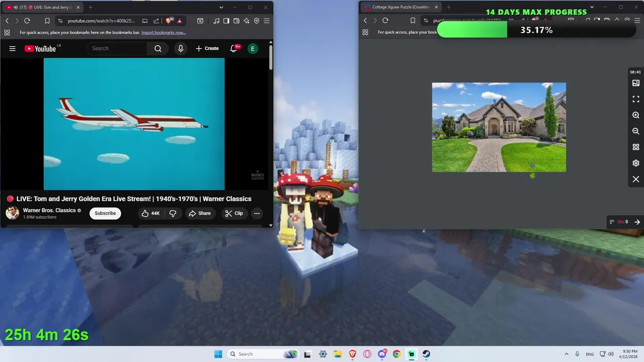Open Brave Shields in the YouTube window

[169, 21]
